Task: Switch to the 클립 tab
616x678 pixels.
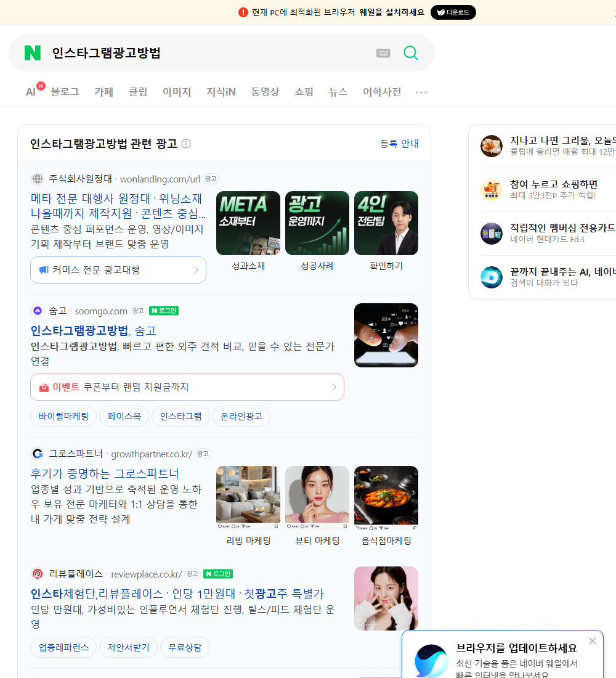Action: (138, 92)
